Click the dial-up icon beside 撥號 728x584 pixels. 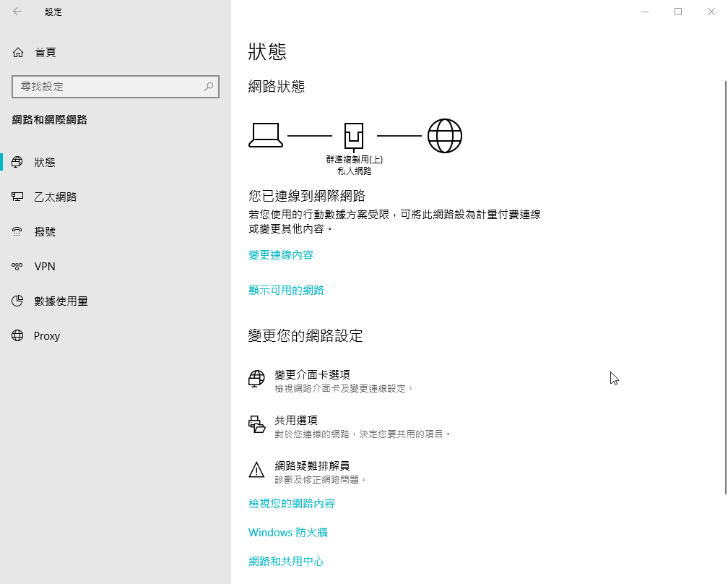[17, 231]
